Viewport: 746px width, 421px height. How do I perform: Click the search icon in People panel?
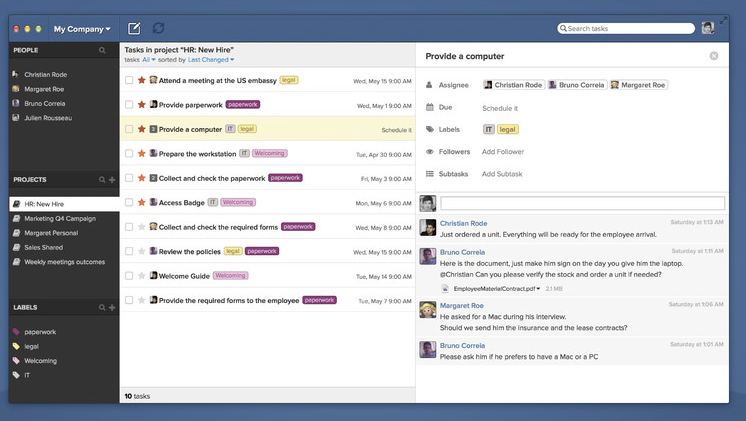pos(102,49)
